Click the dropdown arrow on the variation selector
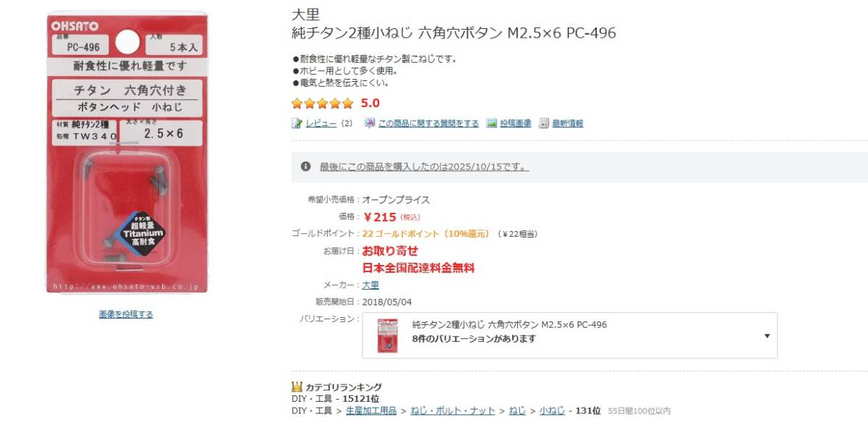Viewport: 868px width, 425px height. [x=767, y=335]
